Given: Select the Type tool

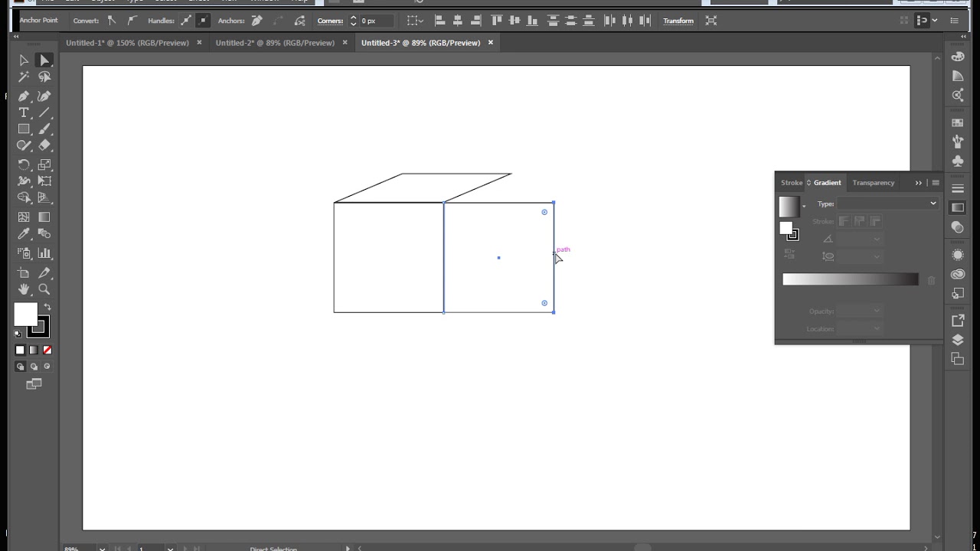Looking at the screenshot, I should pos(24,112).
